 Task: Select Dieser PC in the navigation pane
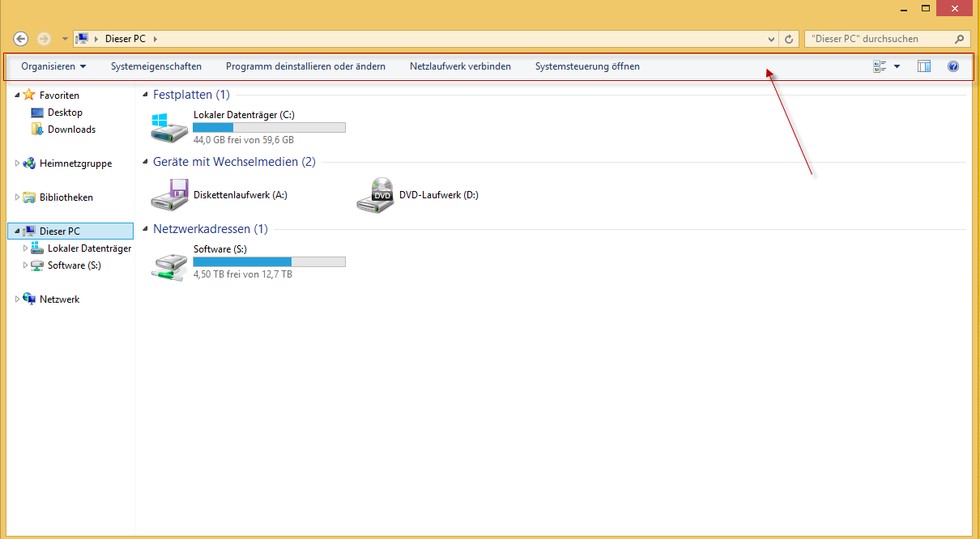coord(60,231)
